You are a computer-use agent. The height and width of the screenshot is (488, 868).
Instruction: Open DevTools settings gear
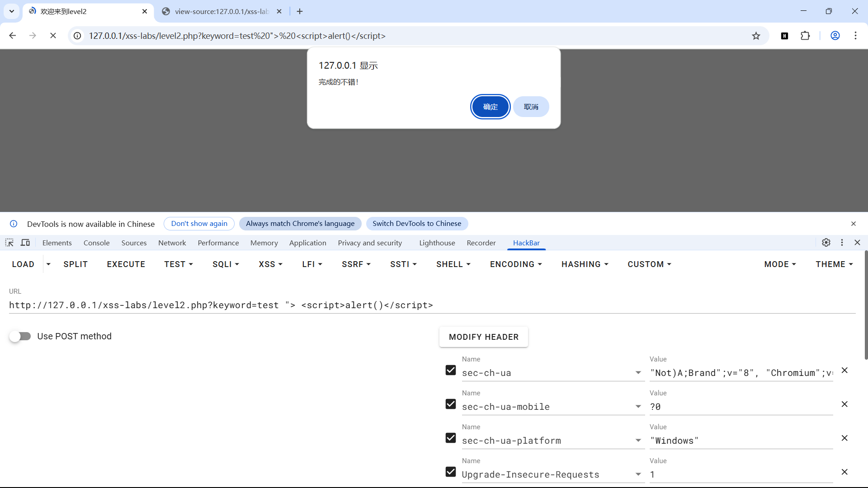tap(826, 243)
